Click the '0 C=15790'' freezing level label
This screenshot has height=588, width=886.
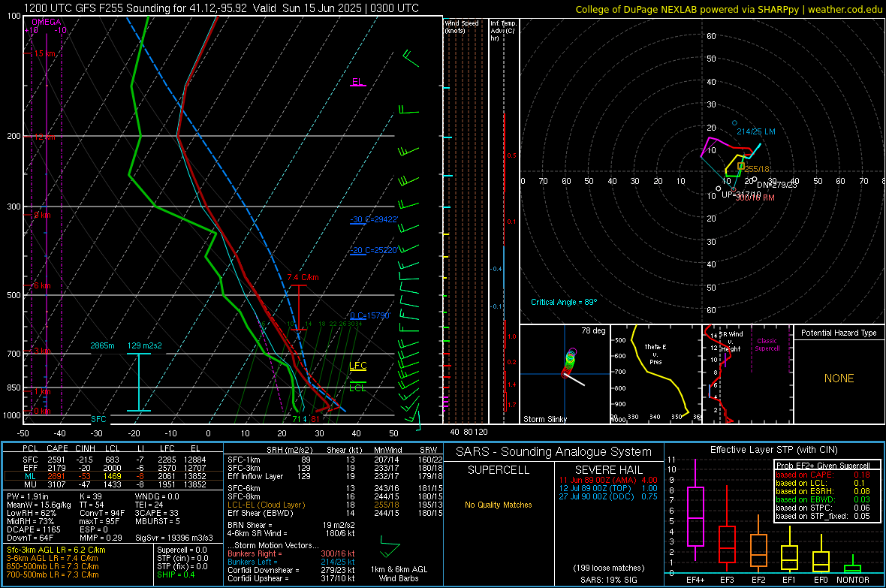tap(370, 315)
